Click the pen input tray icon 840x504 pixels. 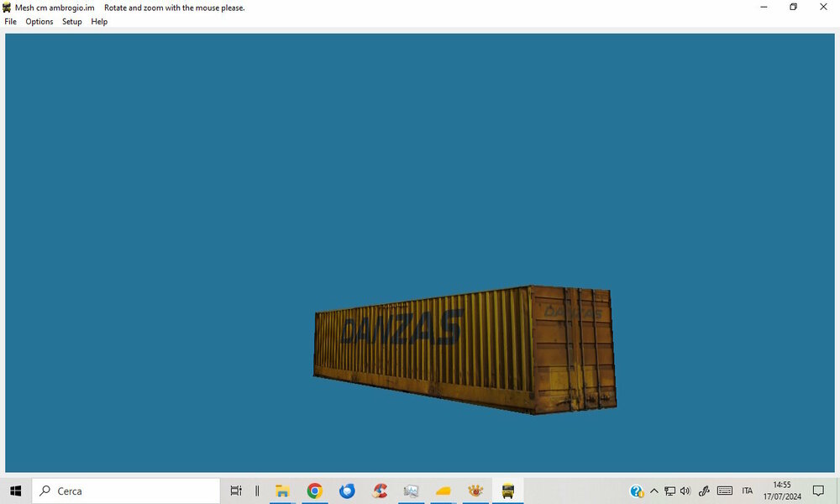pos(704,491)
